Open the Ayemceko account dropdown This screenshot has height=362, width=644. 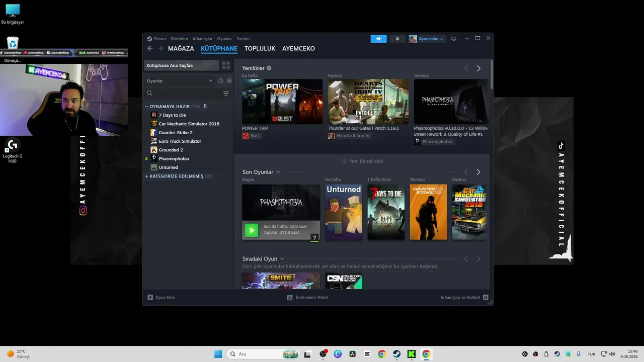tap(426, 39)
